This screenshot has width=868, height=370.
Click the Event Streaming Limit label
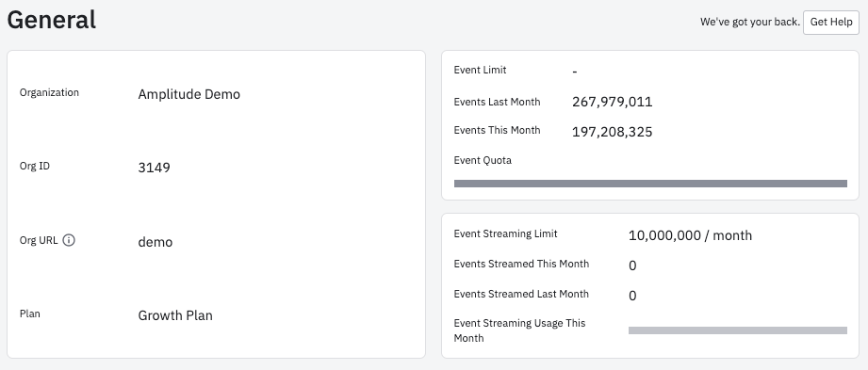click(x=505, y=233)
